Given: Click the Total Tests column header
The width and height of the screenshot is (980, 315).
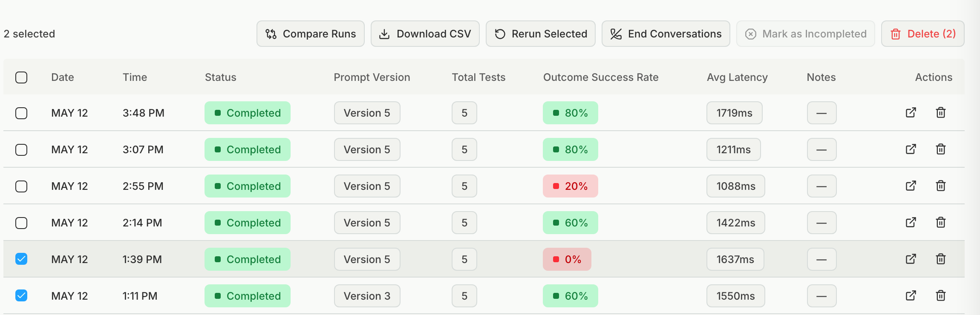Looking at the screenshot, I should pos(478,77).
